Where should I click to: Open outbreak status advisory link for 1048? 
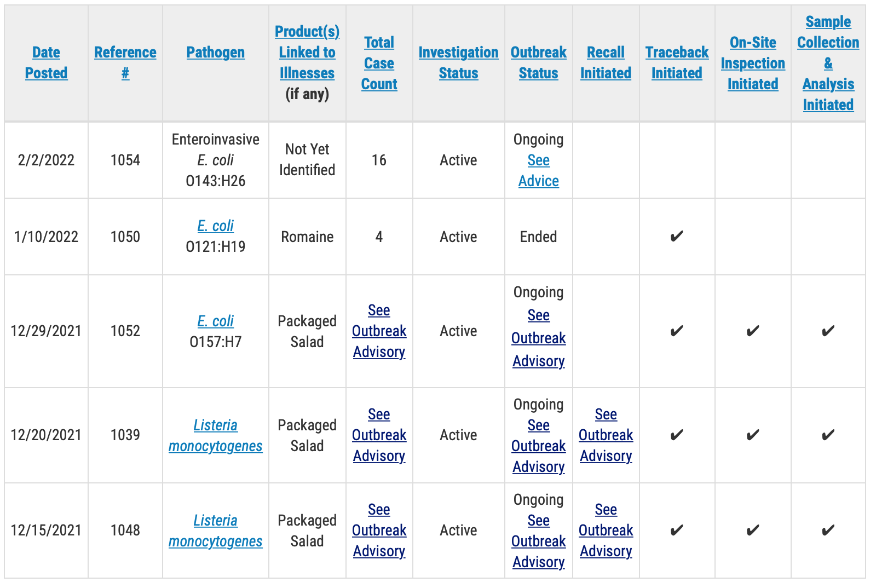click(539, 541)
